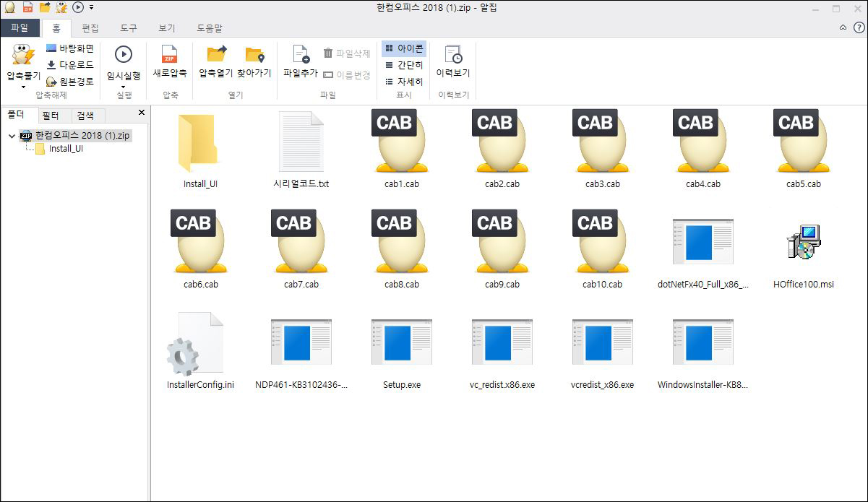Click quick access open archive icon

point(45,8)
